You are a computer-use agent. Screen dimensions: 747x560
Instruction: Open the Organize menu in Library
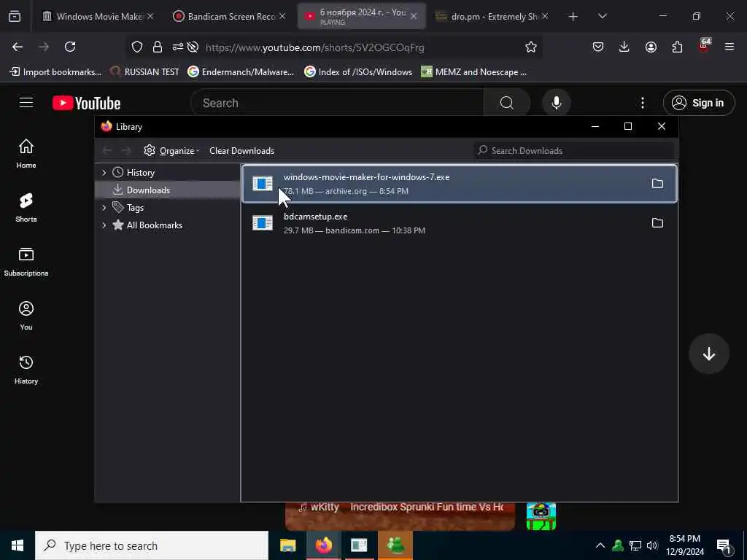tap(171, 150)
